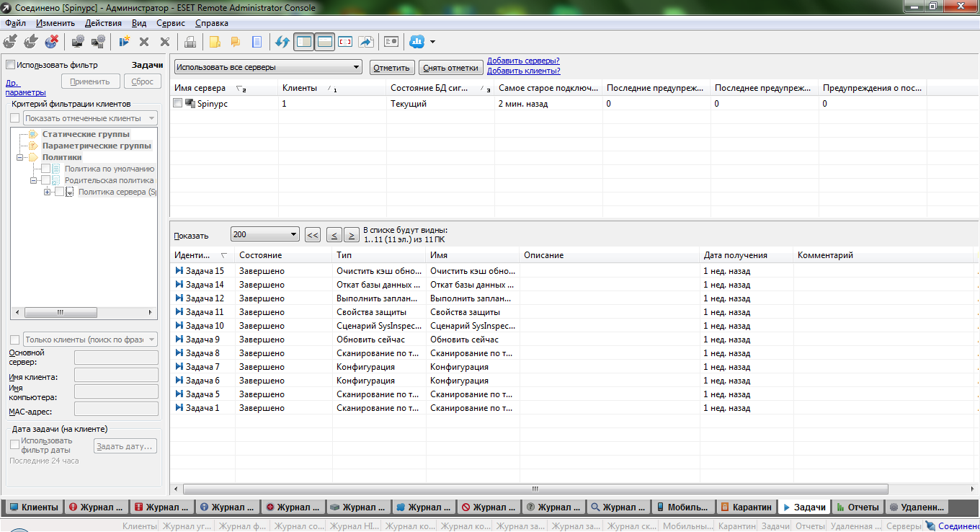Image resolution: width=980 pixels, height=532 pixels.
Task: Open the items-to-show dropdown set to 200
Action: [265, 234]
